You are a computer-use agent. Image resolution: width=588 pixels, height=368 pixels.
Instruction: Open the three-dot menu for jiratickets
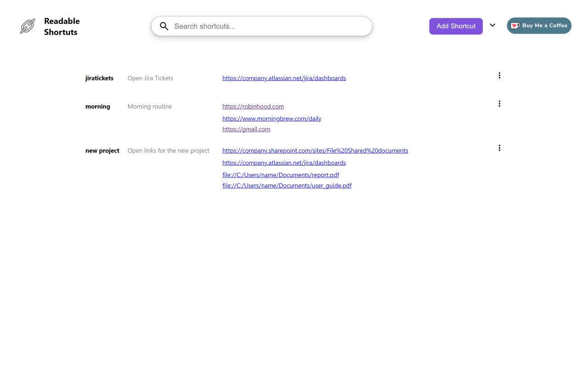pos(499,75)
